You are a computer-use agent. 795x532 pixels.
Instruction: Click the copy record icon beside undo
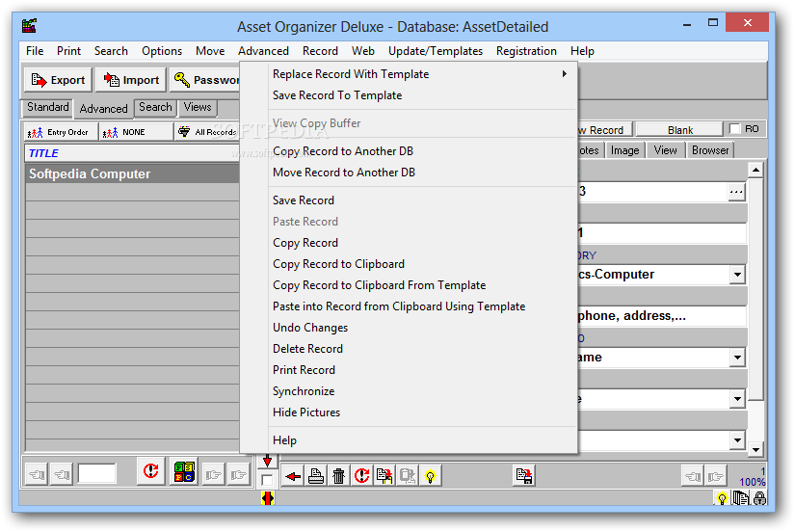coord(384,476)
